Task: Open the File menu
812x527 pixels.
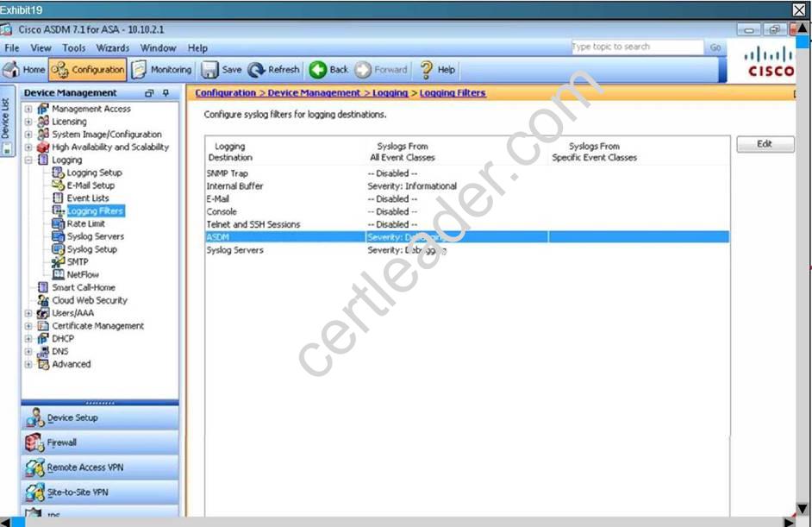Action: [x=12, y=47]
